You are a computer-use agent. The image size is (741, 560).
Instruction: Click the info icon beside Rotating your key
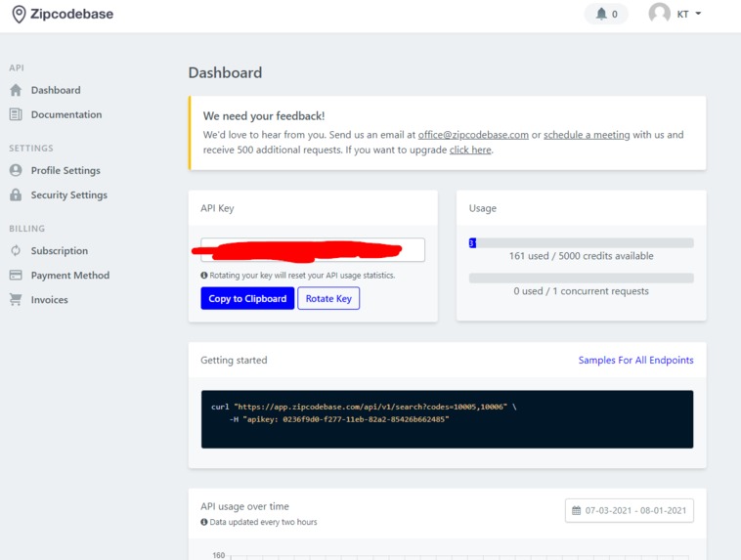click(204, 275)
